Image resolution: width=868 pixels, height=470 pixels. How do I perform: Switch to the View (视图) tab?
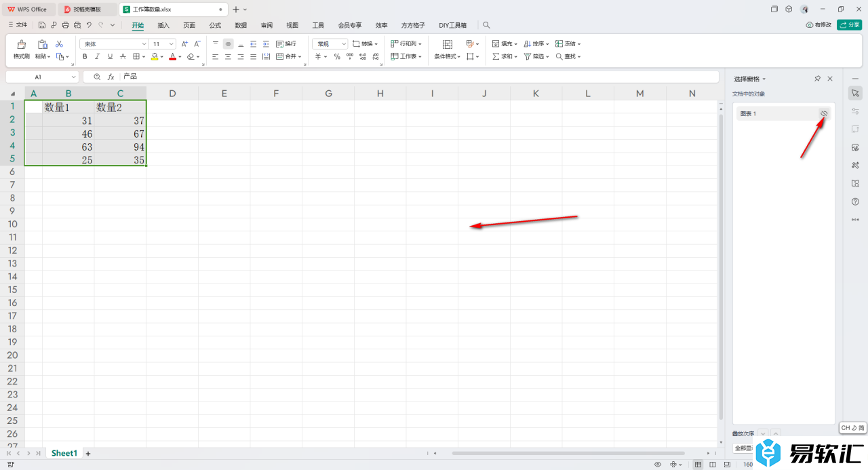[292, 25]
